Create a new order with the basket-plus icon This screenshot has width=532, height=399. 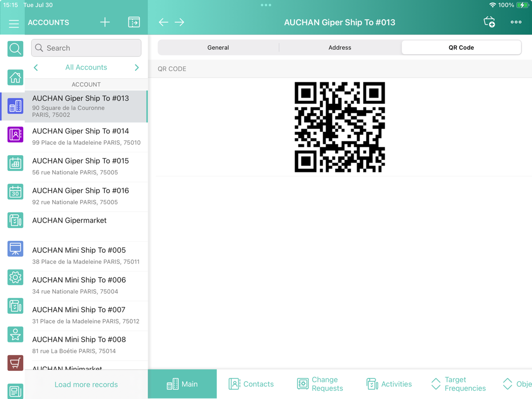[489, 22]
